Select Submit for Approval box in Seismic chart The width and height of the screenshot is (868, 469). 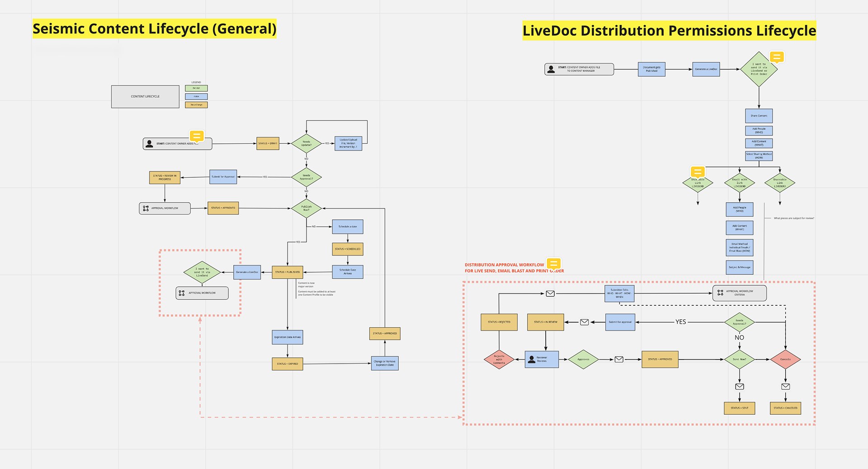coord(223,177)
